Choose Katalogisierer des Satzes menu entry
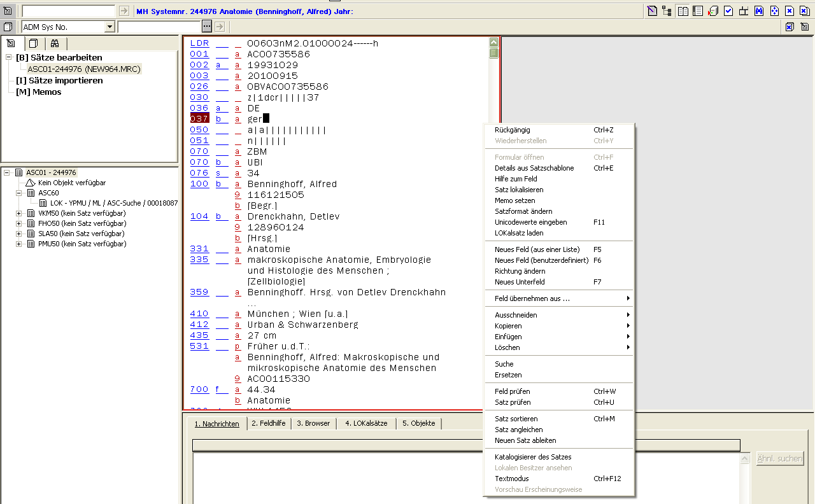 (x=558, y=457)
